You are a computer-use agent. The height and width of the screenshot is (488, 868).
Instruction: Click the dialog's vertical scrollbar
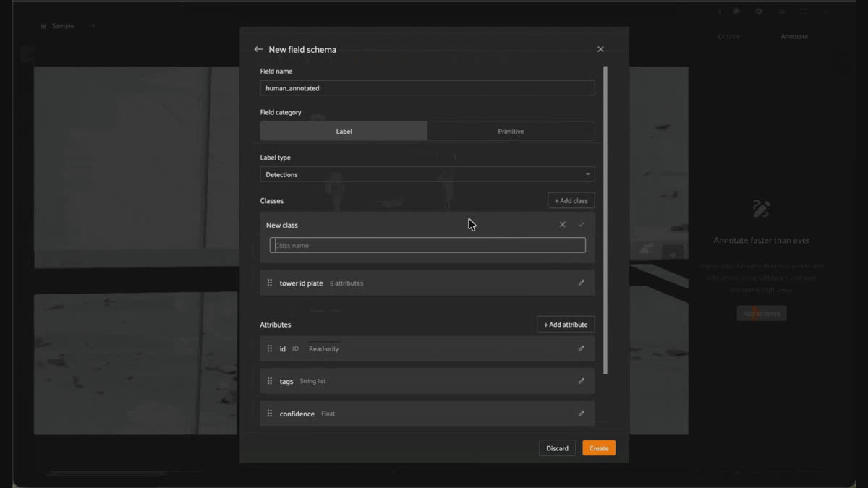tap(605, 220)
